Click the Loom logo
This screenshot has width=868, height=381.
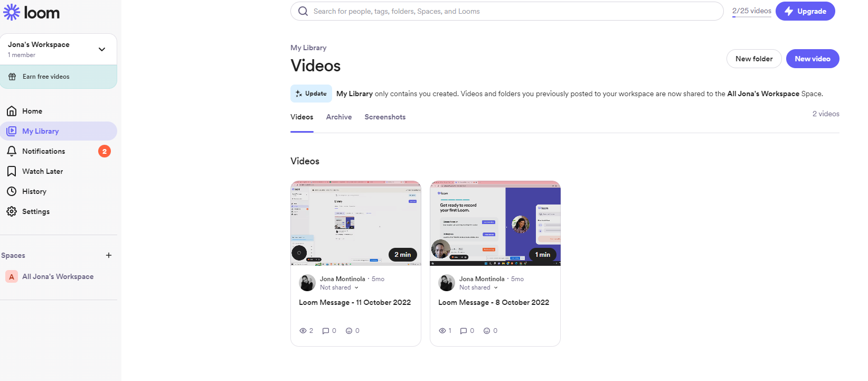[x=32, y=12]
